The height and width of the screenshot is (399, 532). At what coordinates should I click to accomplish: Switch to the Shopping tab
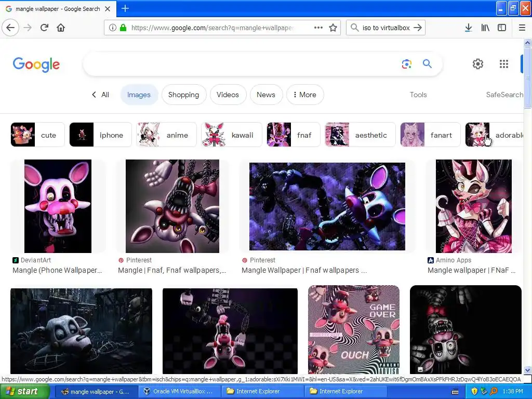183,95
